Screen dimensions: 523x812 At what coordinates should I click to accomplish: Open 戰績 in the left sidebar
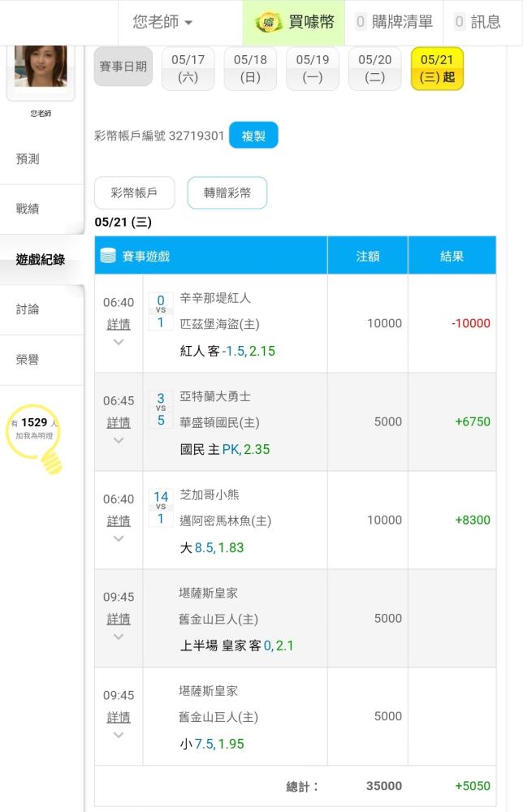click(x=28, y=209)
